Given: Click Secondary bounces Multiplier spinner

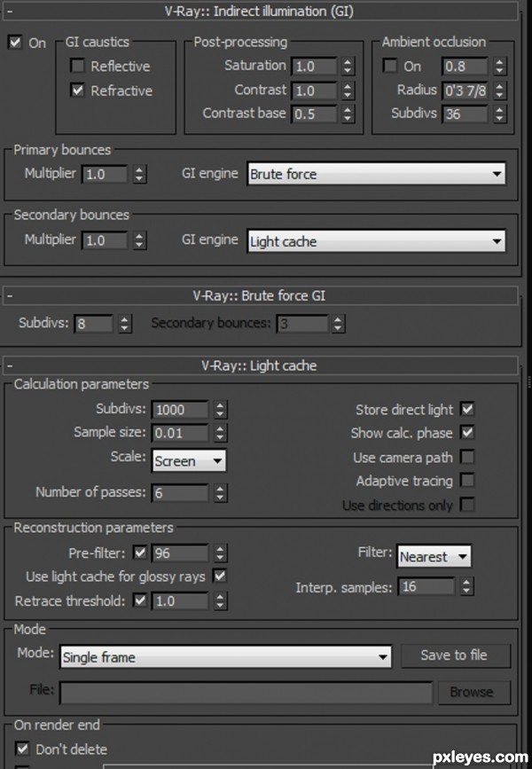Looking at the screenshot, I should (140, 240).
